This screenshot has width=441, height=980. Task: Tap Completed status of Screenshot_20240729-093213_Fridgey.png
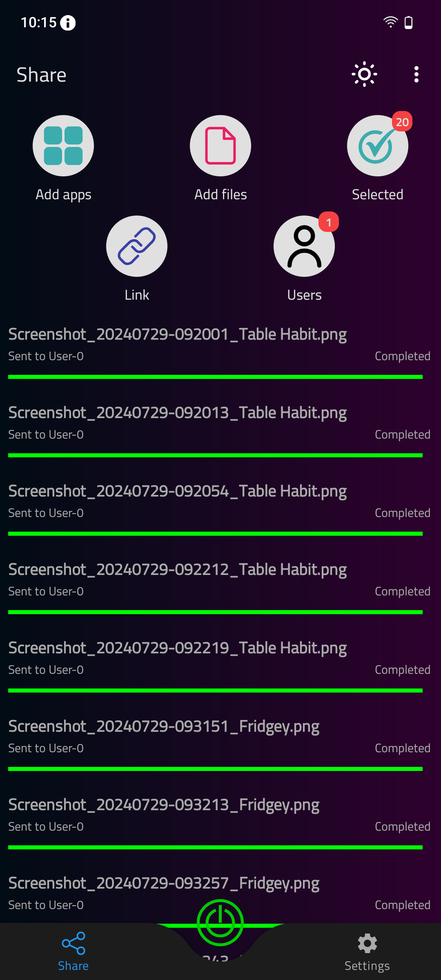(402, 827)
